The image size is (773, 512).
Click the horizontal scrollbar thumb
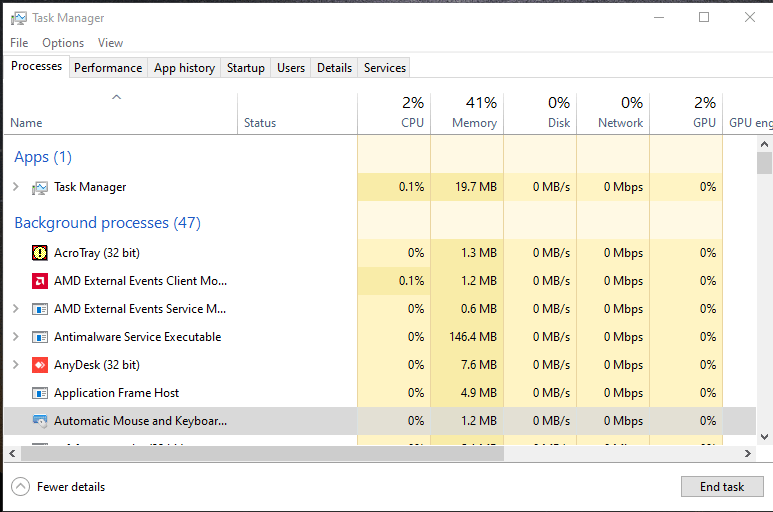pyautogui.click(x=262, y=453)
